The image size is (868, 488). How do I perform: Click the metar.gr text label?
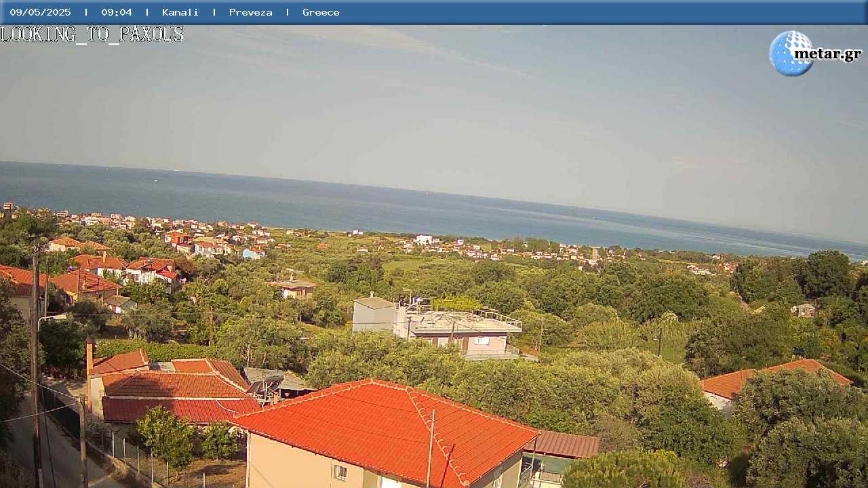coord(827,54)
